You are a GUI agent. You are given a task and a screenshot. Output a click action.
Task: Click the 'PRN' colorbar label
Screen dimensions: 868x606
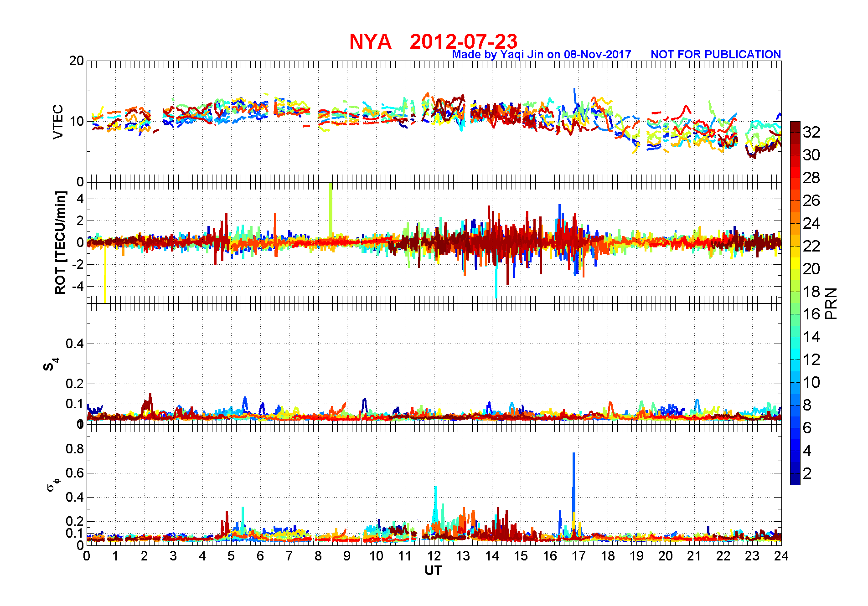coord(831,303)
